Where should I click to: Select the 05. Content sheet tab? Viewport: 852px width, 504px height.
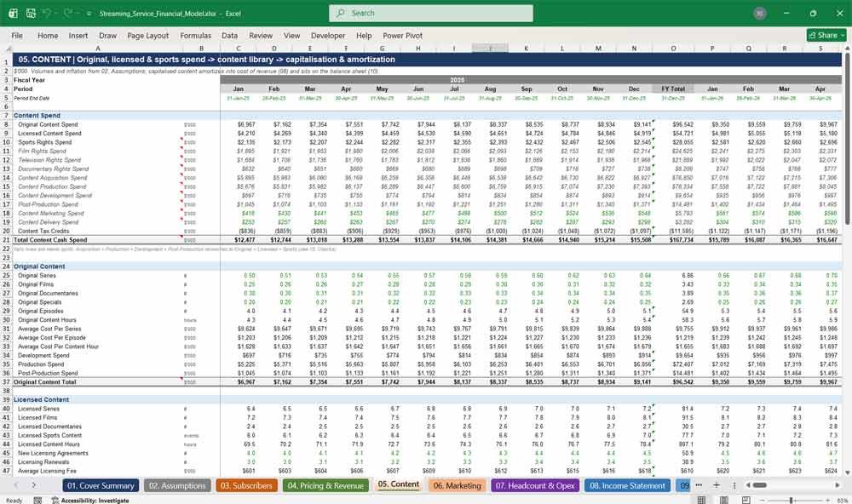(398, 484)
